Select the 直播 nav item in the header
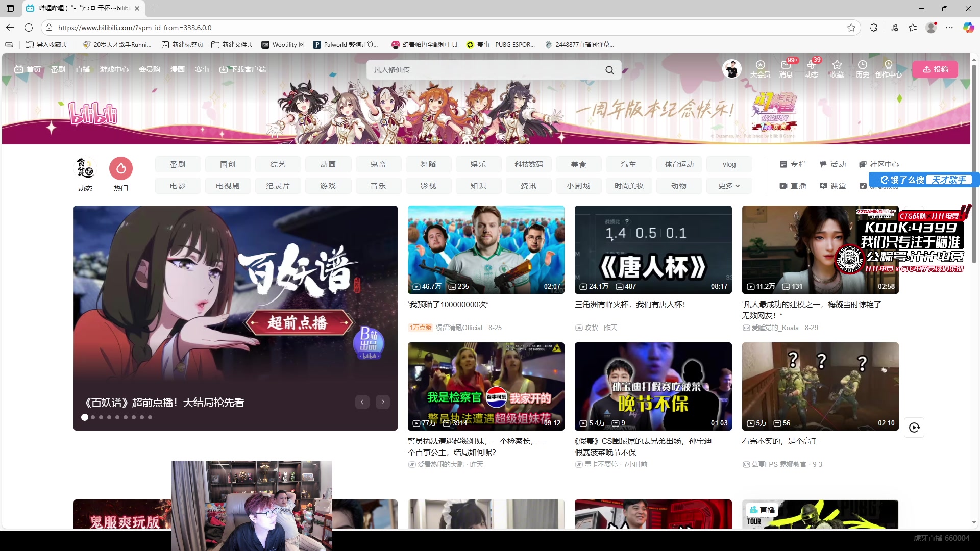The height and width of the screenshot is (551, 980). tap(83, 69)
